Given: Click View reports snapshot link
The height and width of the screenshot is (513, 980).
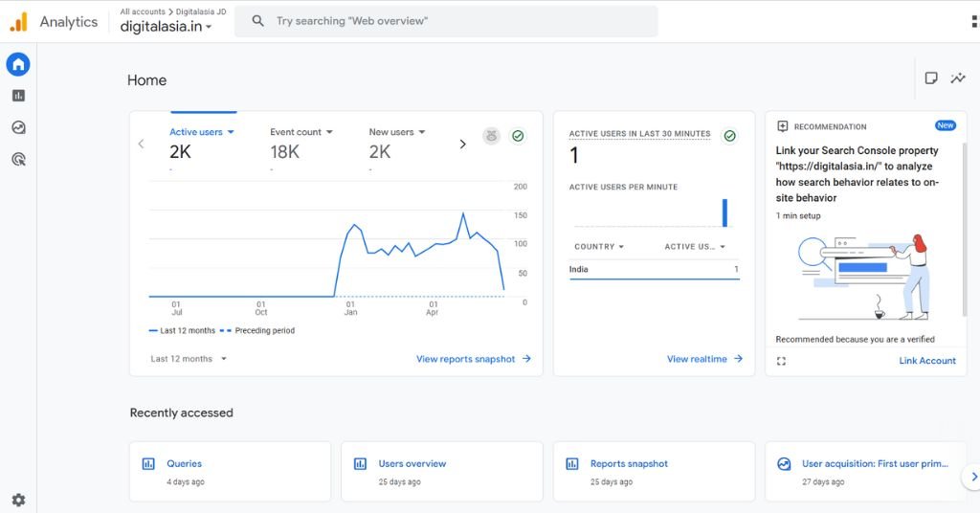Looking at the screenshot, I should pyautogui.click(x=473, y=359).
